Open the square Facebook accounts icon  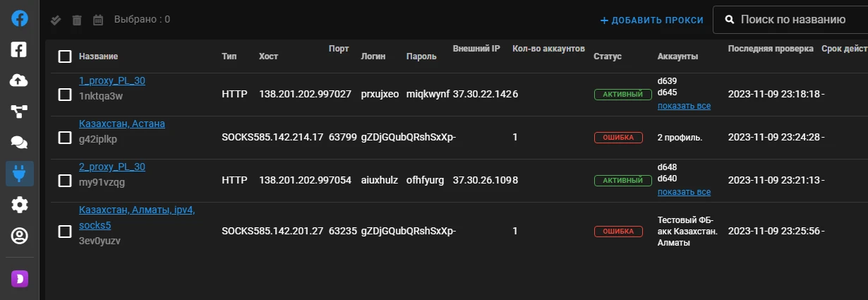(x=19, y=49)
